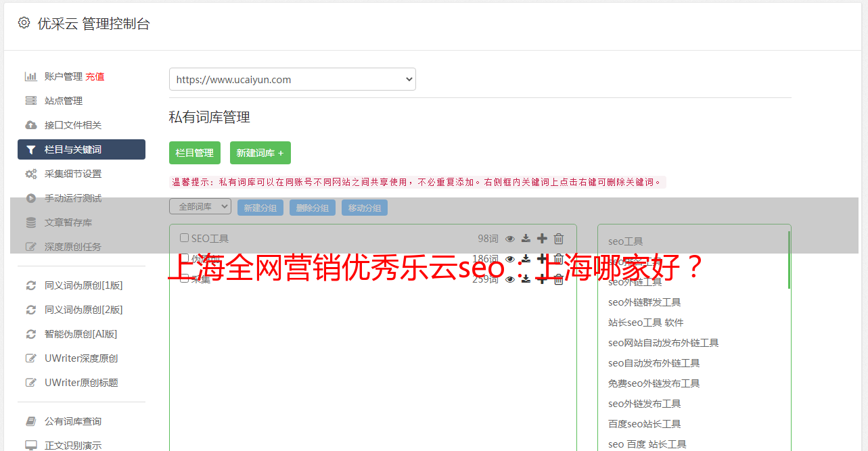
Task: Open 手动运行测试 from the sidebar
Action: point(73,198)
